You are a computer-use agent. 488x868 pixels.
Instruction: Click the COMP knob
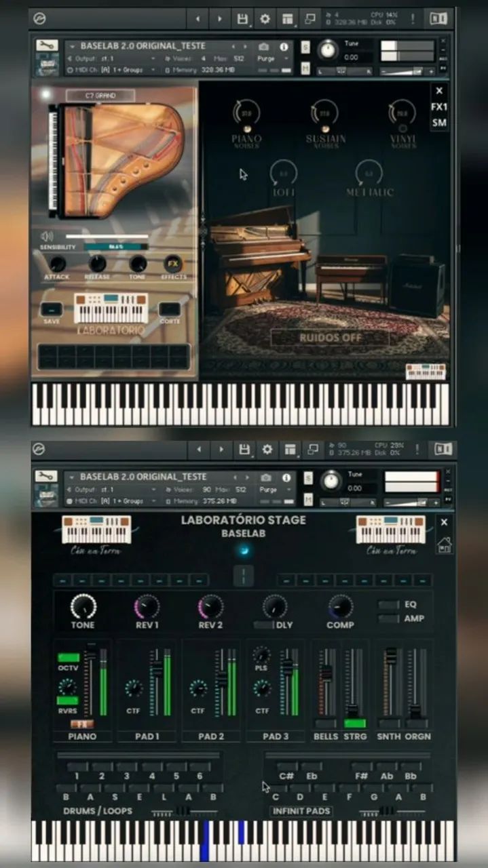(340, 606)
